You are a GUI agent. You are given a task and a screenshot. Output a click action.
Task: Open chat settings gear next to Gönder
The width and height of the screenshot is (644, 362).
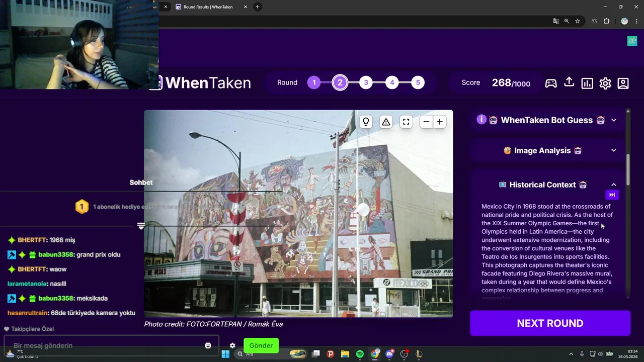coord(232,345)
